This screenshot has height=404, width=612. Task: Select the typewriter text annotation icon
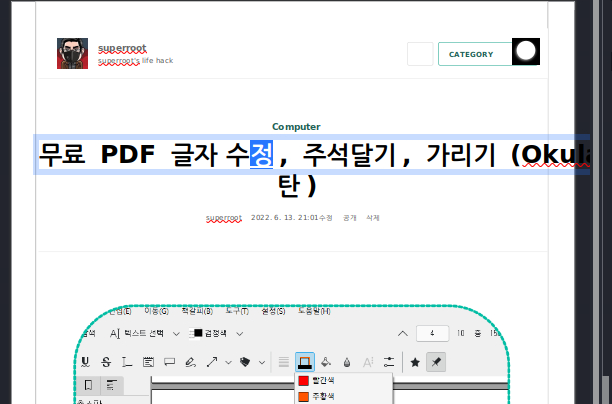click(x=127, y=362)
